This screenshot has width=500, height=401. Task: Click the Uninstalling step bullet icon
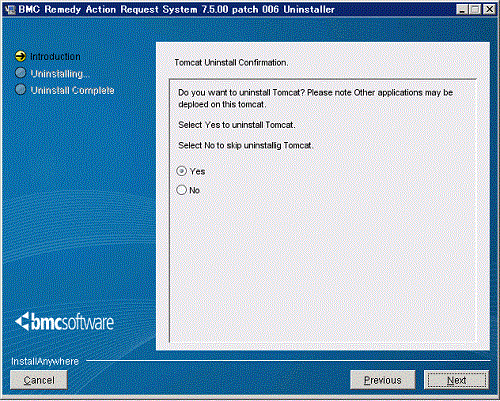21,73
